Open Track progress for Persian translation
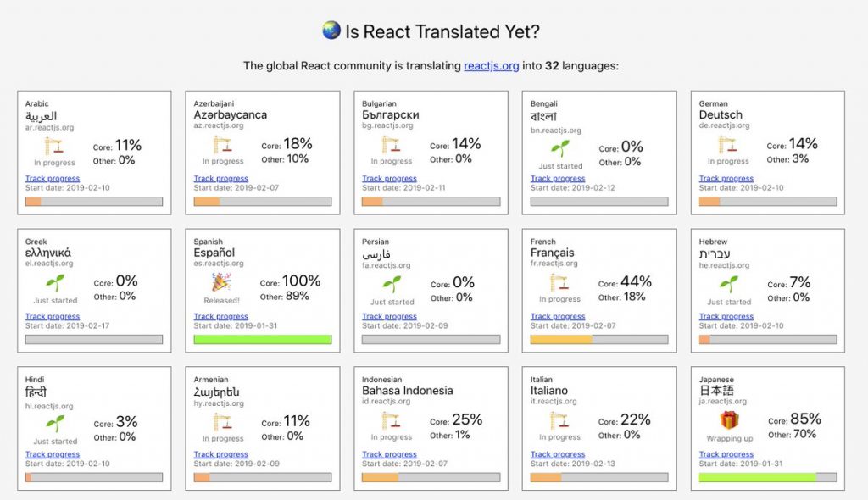This screenshot has width=868, height=500. [389, 317]
